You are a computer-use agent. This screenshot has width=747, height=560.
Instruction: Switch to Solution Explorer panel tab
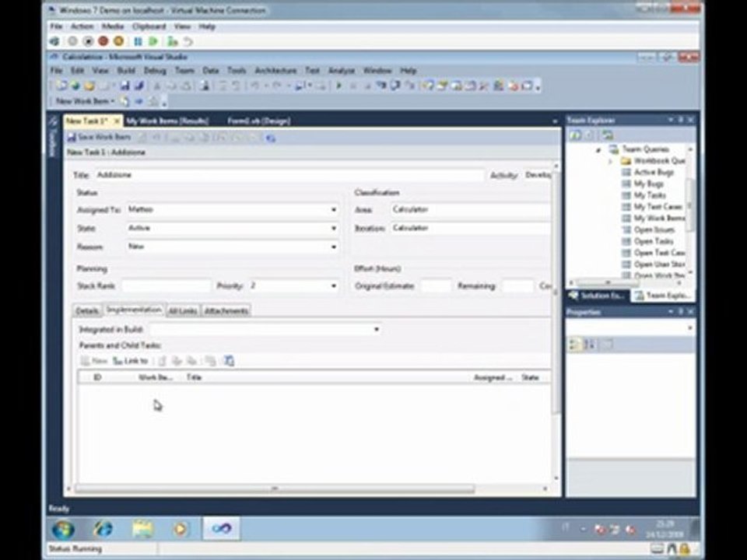click(x=598, y=296)
